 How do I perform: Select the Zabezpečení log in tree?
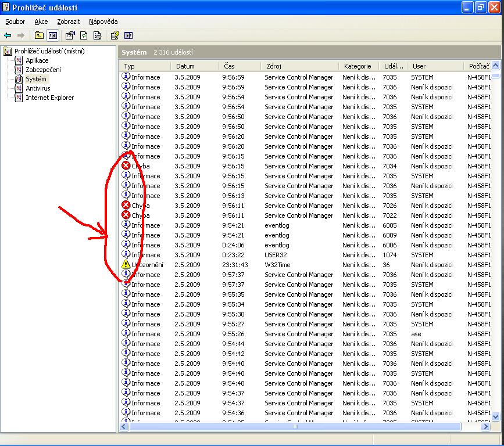(x=42, y=70)
